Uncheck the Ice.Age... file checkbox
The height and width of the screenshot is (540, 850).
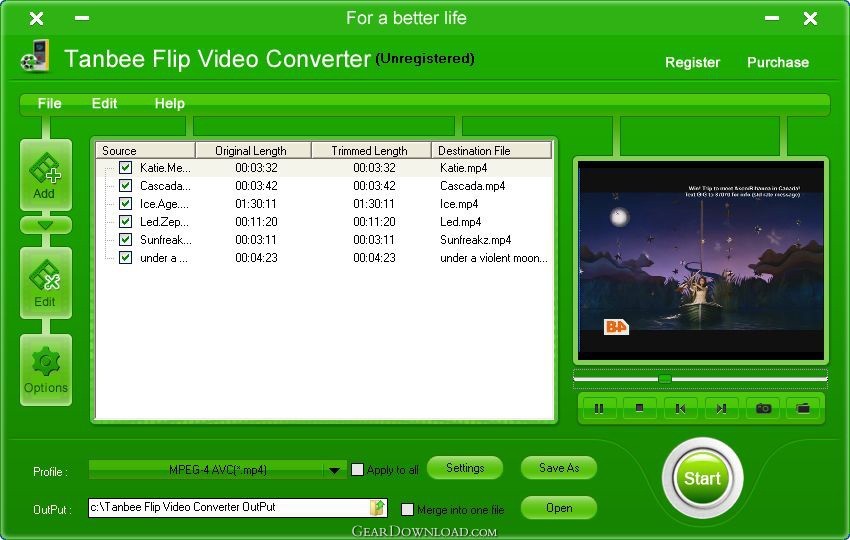point(125,203)
